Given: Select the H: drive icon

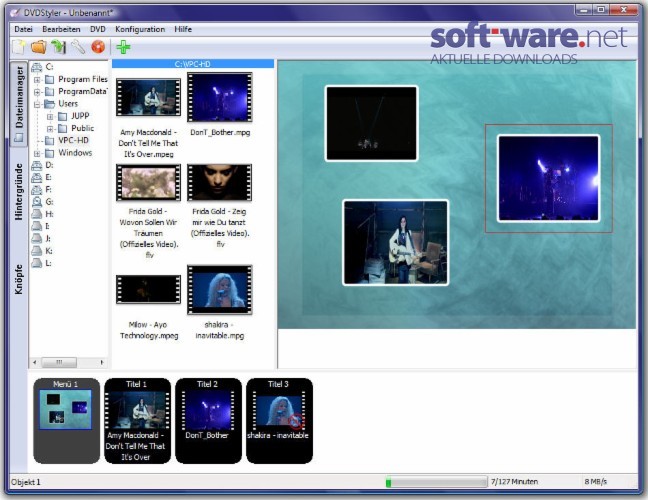Looking at the screenshot, I should click(37, 214).
